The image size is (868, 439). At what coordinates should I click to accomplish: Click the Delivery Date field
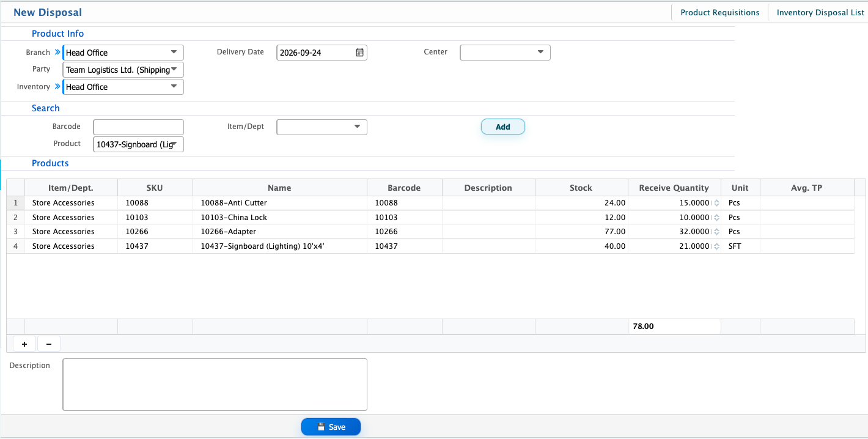pos(322,53)
